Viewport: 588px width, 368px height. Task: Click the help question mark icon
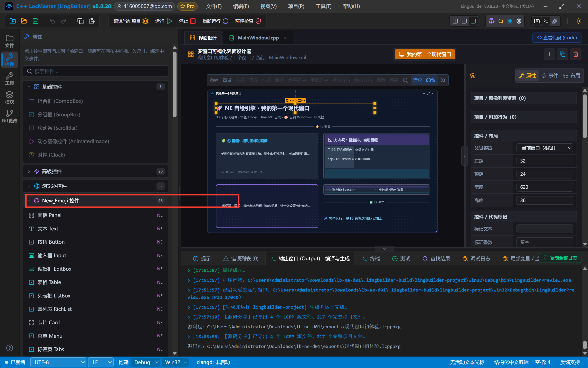coord(9,348)
